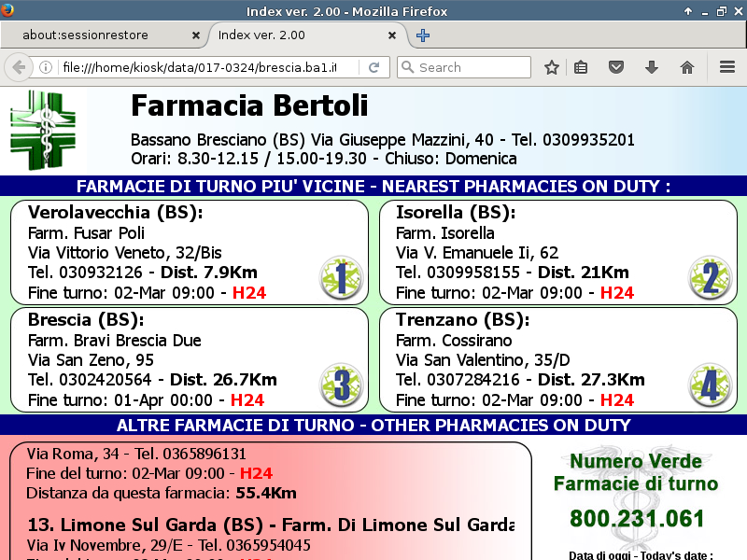The width and height of the screenshot is (747, 560).
Task: Select the Verolavecchia pharmacy card
Action: coord(189,252)
